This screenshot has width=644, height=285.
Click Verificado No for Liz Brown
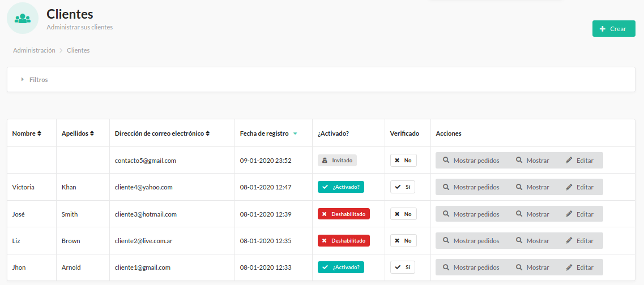(x=403, y=241)
